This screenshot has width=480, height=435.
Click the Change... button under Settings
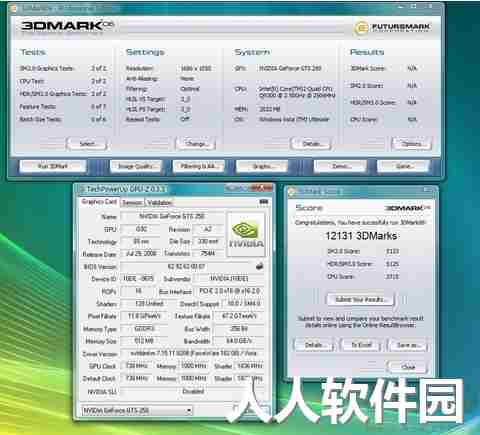click(196, 144)
